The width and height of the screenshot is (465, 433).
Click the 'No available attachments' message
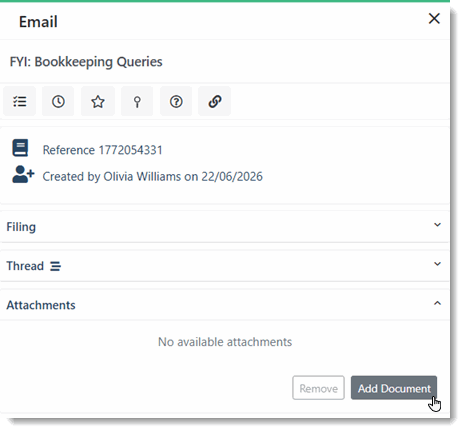[225, 342]
